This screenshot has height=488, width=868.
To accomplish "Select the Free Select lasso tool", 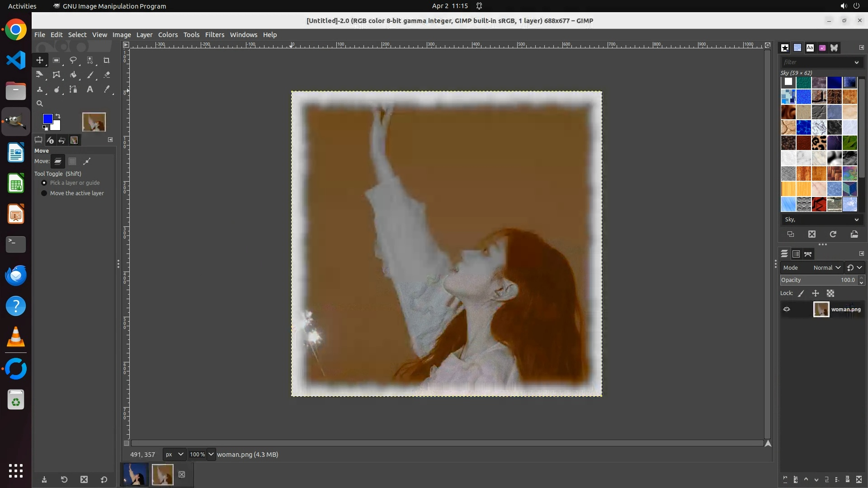I will (73, 60).
